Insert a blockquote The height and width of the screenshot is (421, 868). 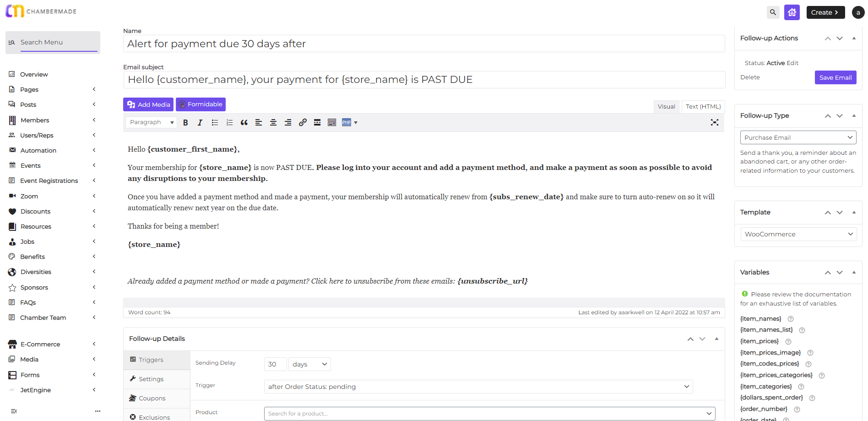click(244, 122)
